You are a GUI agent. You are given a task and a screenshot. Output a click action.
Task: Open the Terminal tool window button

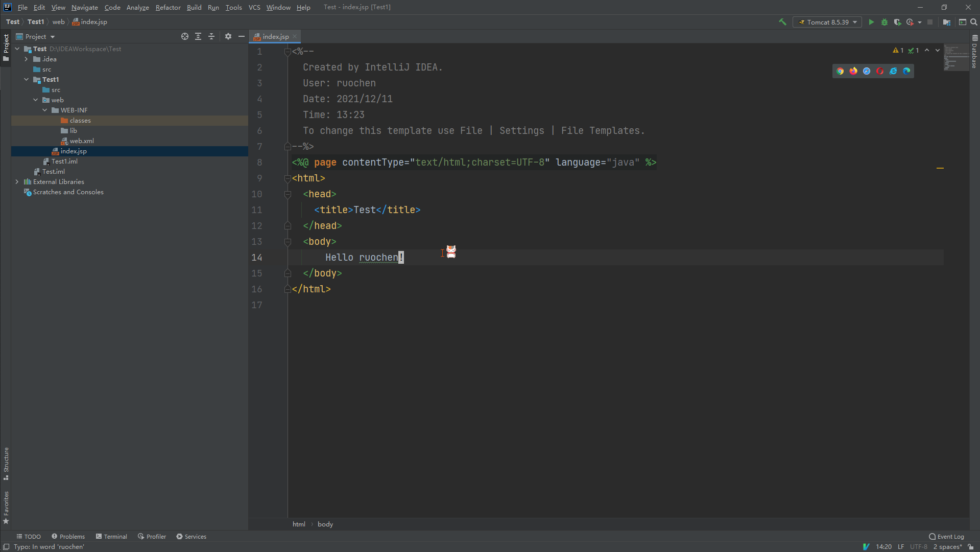[111, 536]
